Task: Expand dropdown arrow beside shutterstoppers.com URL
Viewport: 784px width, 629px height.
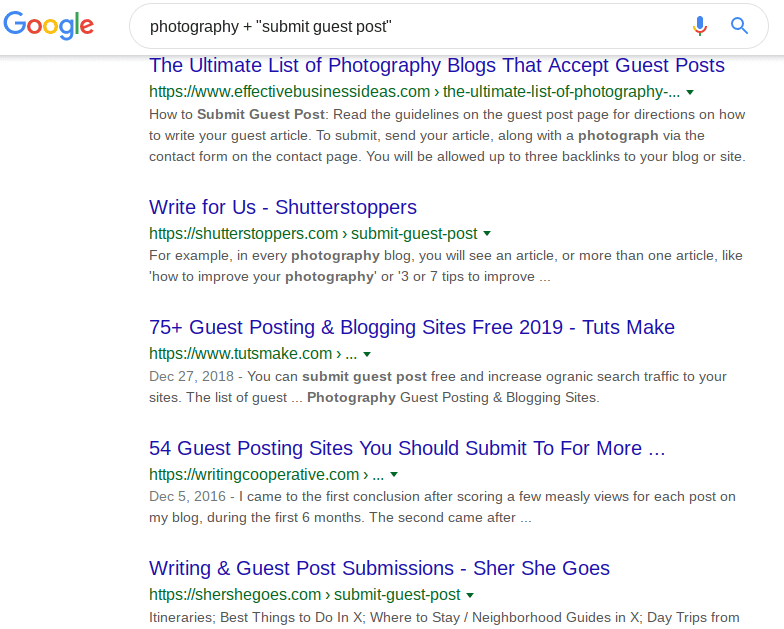Action: coord(487,234)
